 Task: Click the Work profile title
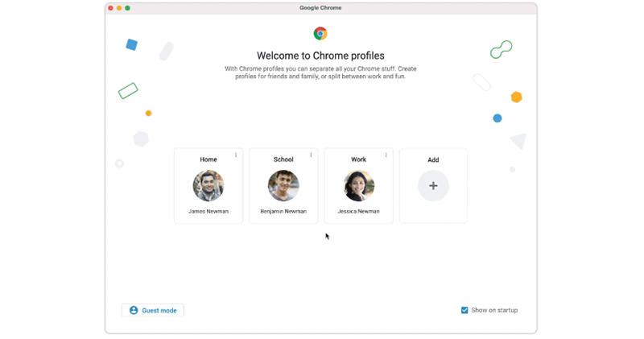click(358, 159)
